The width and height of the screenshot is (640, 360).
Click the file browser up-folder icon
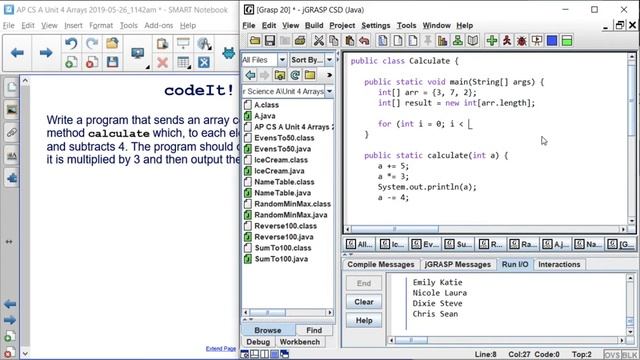(280, 75)
